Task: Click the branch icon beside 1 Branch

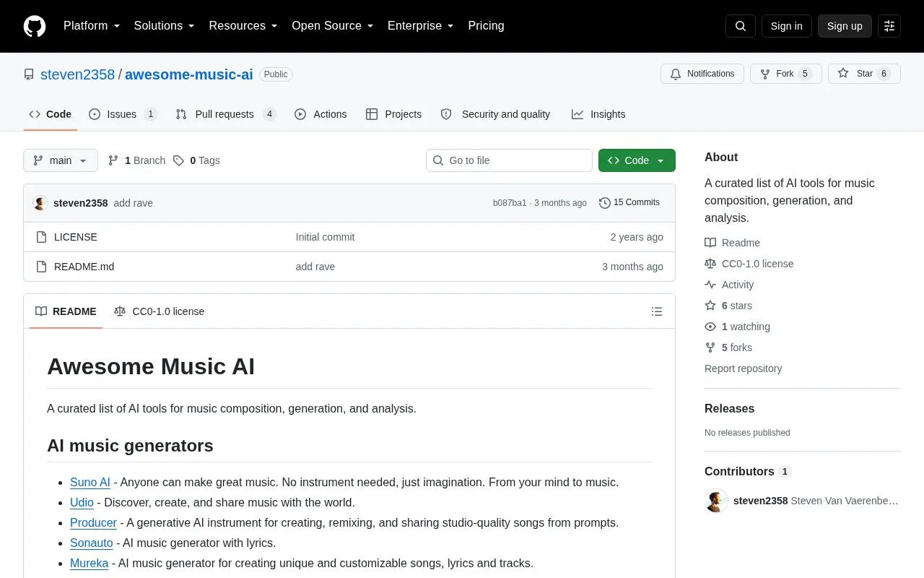Action: coord(113,160)
